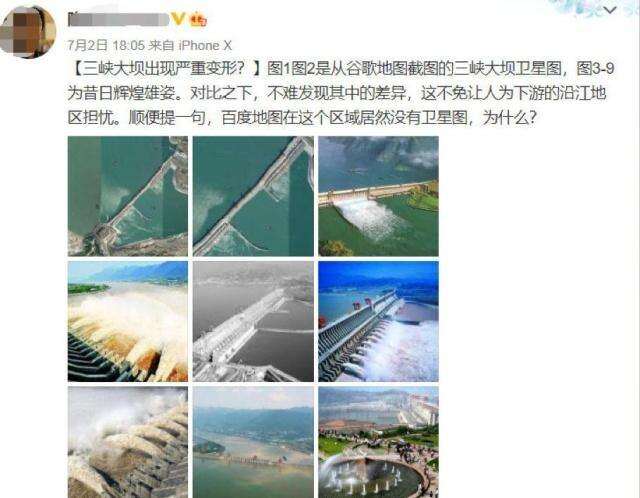The width and height of the screenshot is (640, 498).
Task: Open first satellite image of the dam
Action: [x=128, y=196]
